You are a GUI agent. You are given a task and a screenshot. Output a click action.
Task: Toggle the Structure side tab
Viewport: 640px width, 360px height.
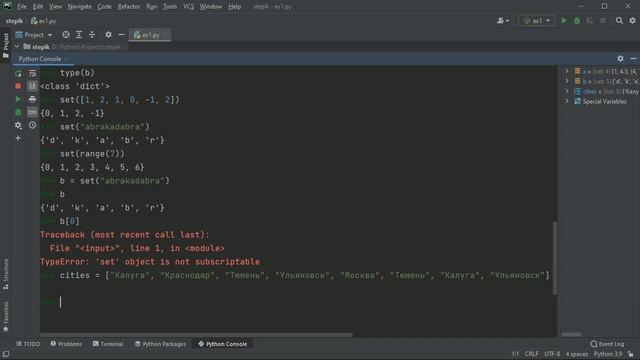click(x=6, y=274)
